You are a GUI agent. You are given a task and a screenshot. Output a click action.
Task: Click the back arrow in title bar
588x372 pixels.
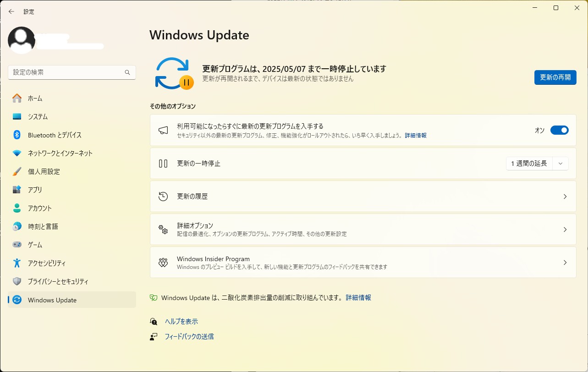point(11,11)
